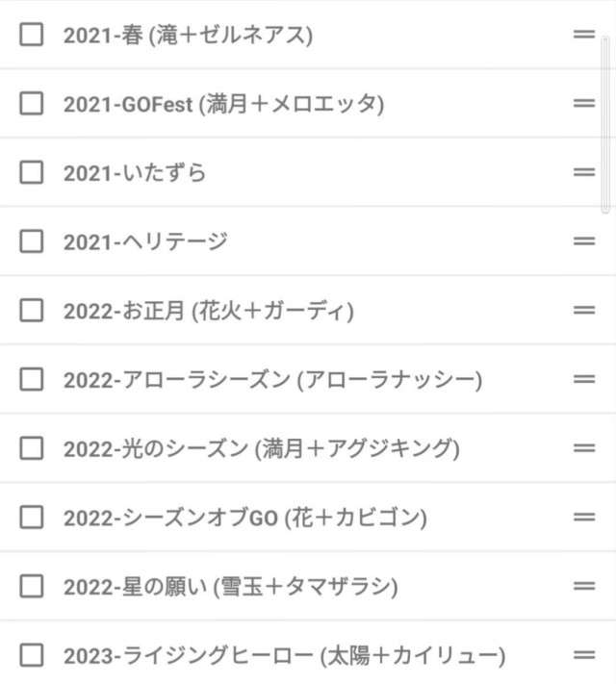Open the 2022-星の願い (雪玉+タマザラシ) entry
The image size is (616, 684).
click(230, 587)
